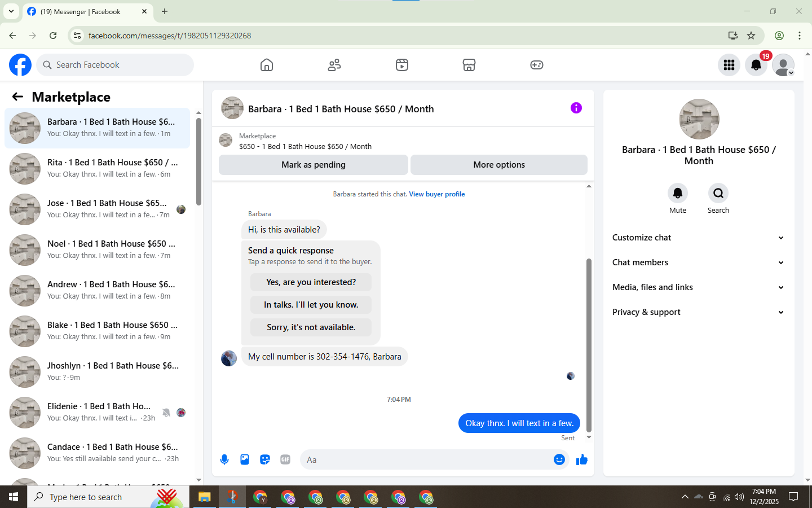Open the emoji picker in message box

coord(559,459)
